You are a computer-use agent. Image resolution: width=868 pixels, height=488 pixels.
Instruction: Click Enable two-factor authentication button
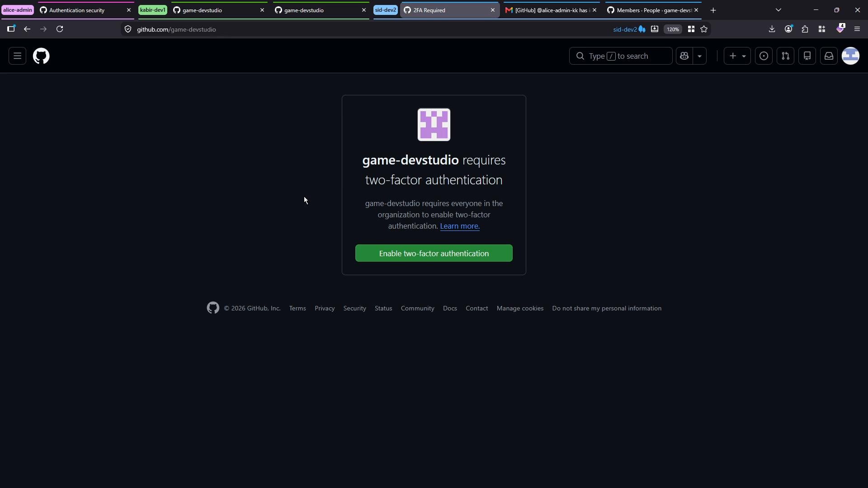click(434, 253)
